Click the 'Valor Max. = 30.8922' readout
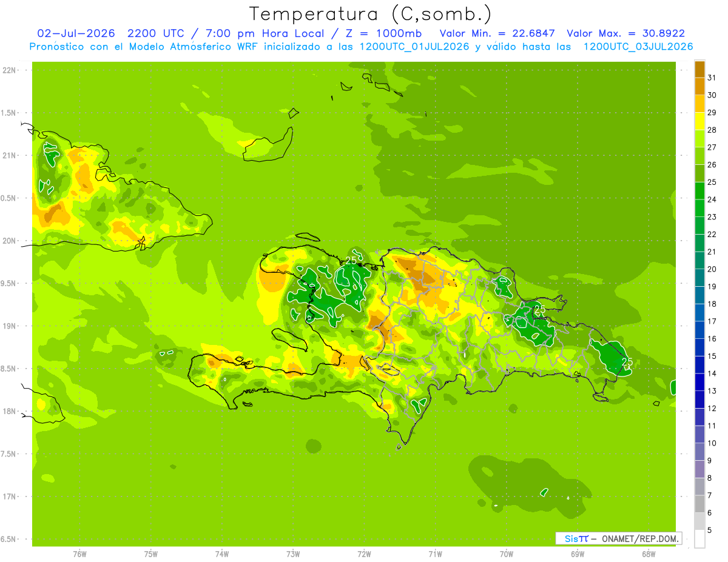 pos(625,33)
